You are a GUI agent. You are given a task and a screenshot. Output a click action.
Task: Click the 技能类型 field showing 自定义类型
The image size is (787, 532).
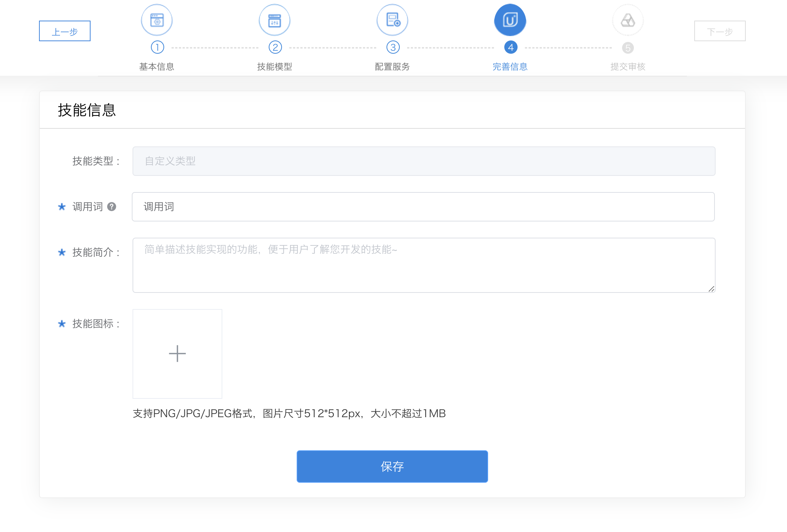(x=423, y=161)
